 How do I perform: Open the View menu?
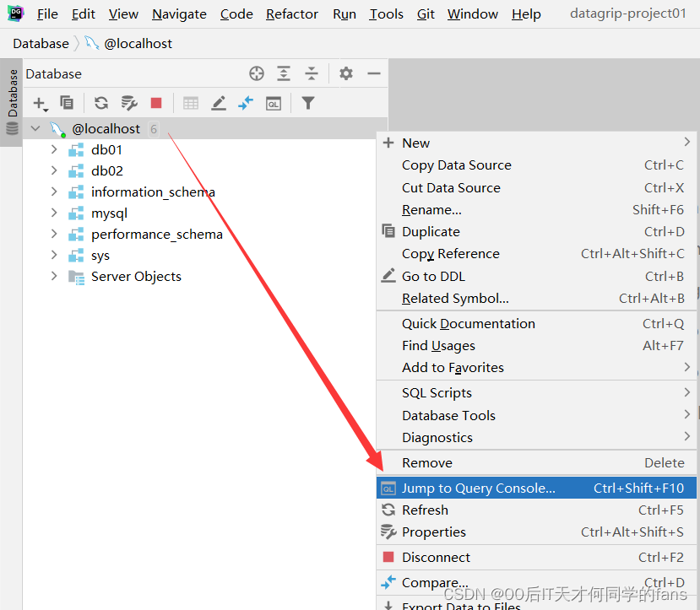click(x=123, y=14)
